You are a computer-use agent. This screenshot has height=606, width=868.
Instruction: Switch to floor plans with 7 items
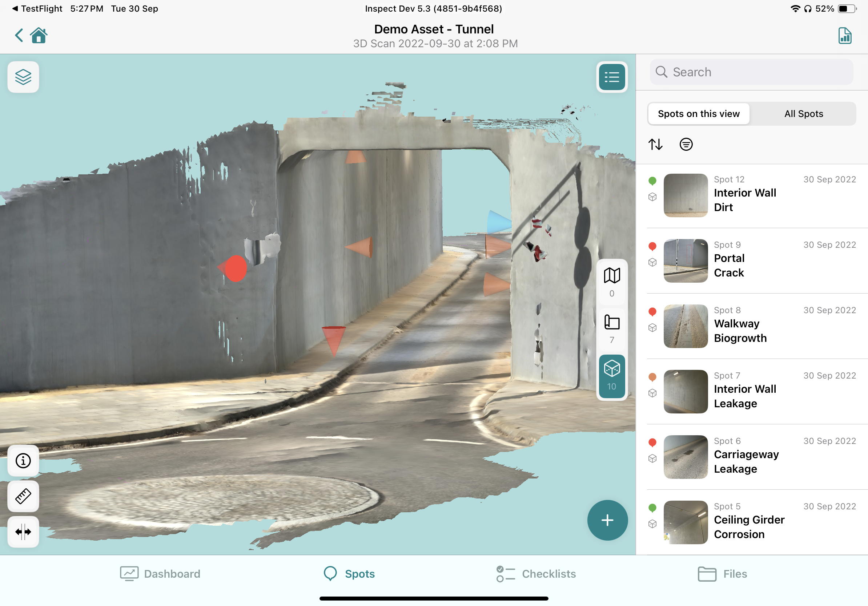tap(611, 328)
